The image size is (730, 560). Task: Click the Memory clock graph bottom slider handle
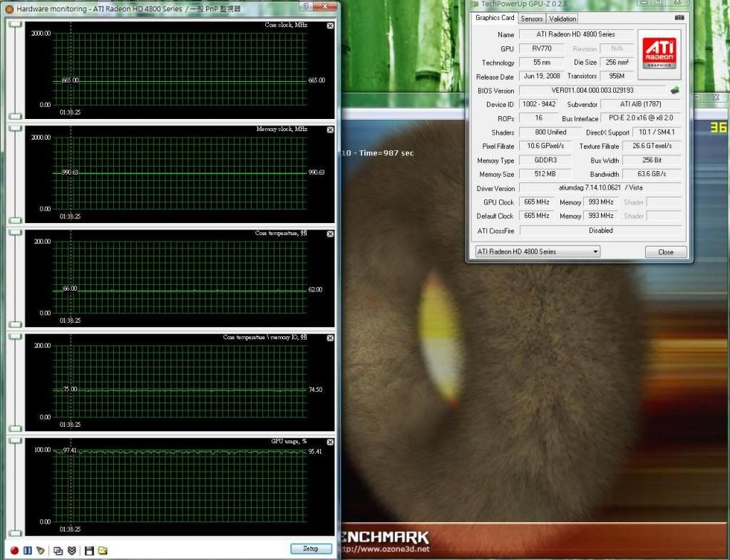point(16,220)
